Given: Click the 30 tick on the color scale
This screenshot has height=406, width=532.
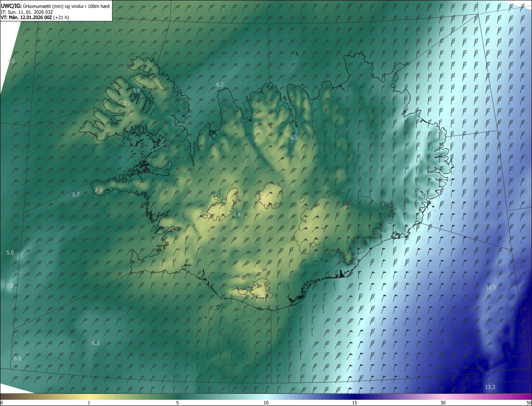Looking at the screenshot, I should click(x=443, y=403).
